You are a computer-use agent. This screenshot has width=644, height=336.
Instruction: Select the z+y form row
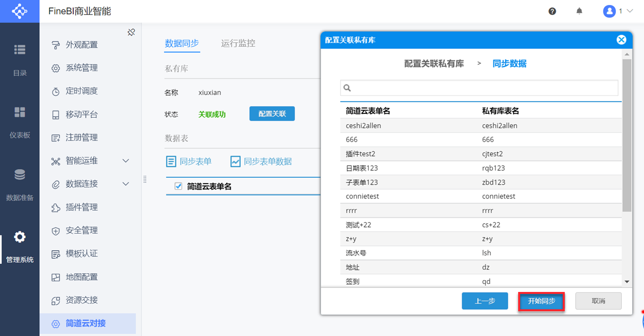(x=481, y=239)
